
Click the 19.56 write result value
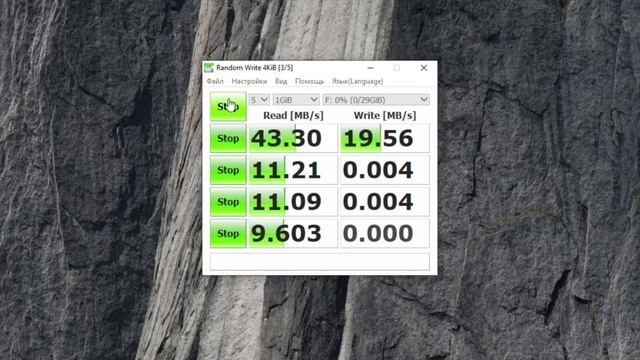[385, 138]
